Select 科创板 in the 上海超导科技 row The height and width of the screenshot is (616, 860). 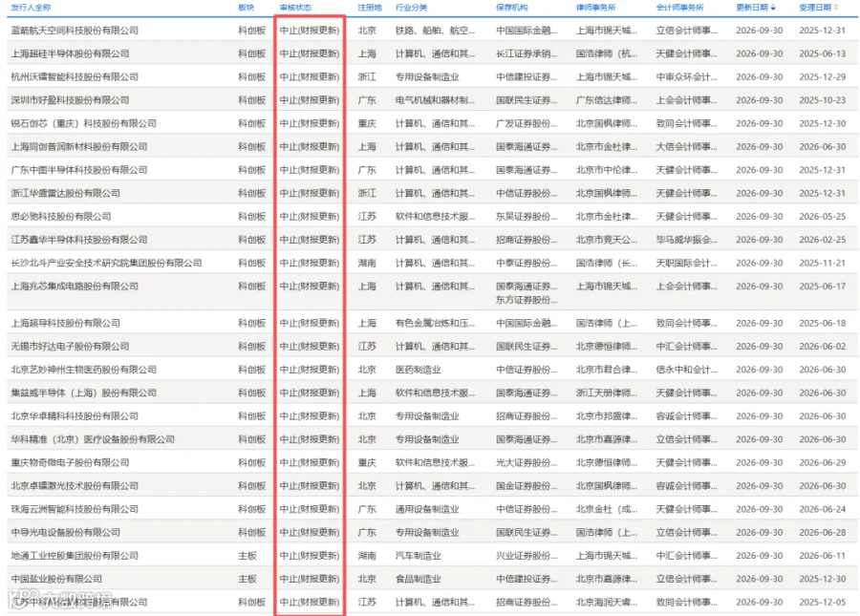[251, 324]
